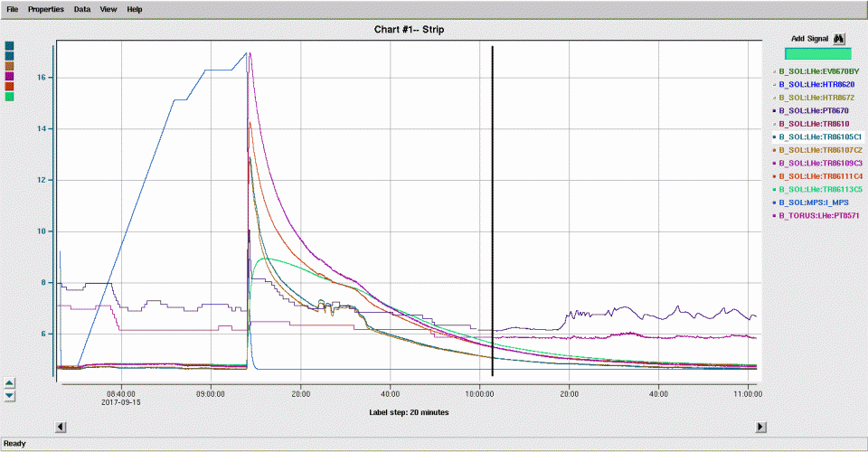868x452 pixels.
Task: Click the black vertical cursor line on chart
Action: click(x=493, y=208)
